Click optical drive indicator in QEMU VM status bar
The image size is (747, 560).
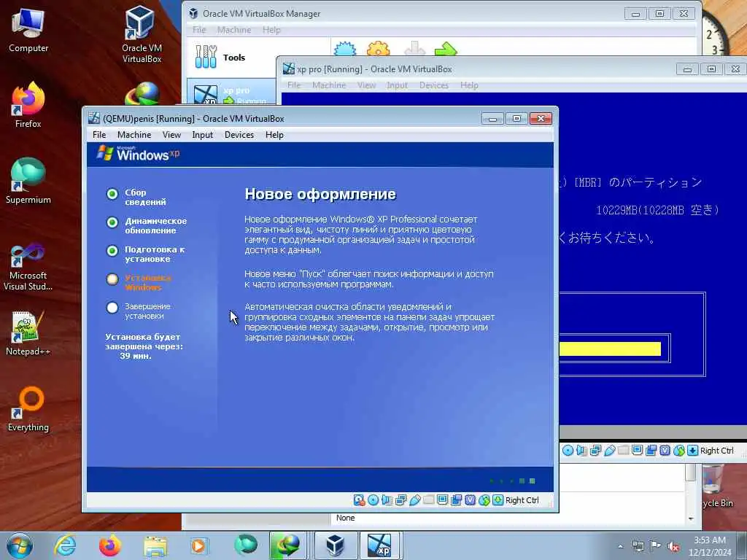373,500
